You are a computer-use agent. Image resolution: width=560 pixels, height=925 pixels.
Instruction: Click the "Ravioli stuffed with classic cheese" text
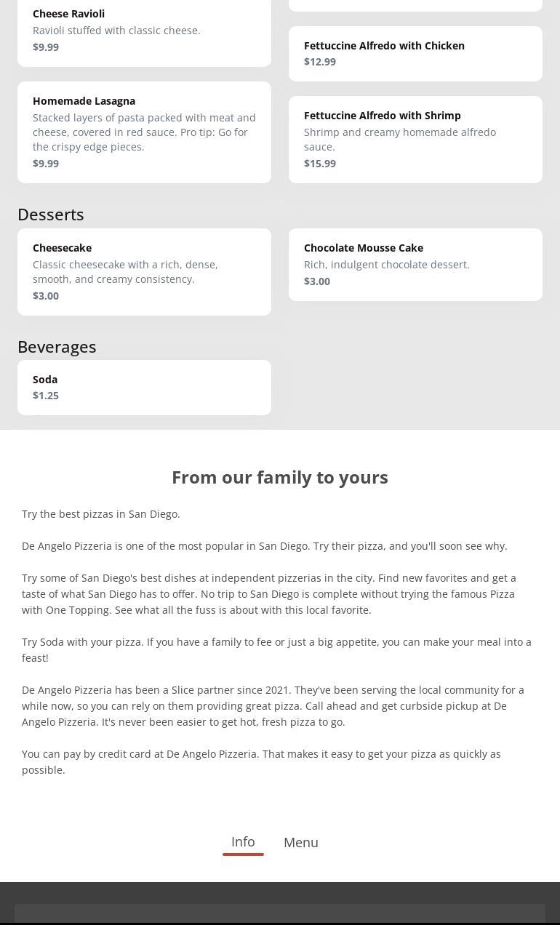[x=116, y=31]
